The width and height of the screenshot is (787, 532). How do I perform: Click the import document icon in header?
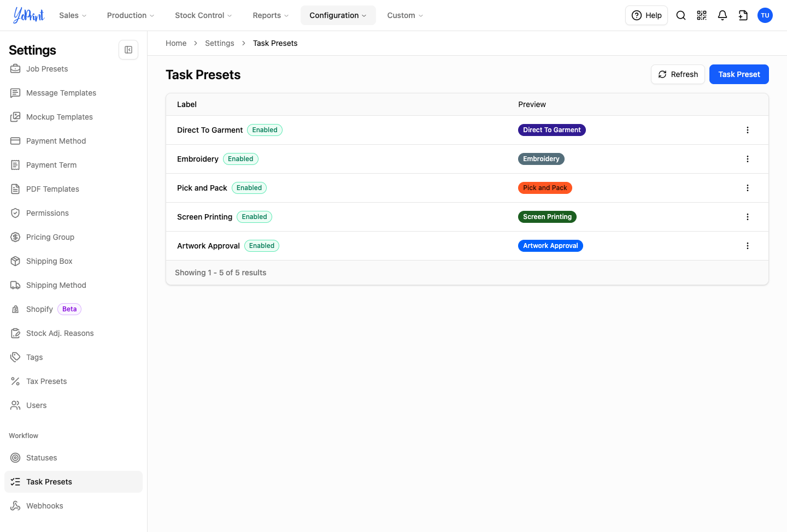743,15
